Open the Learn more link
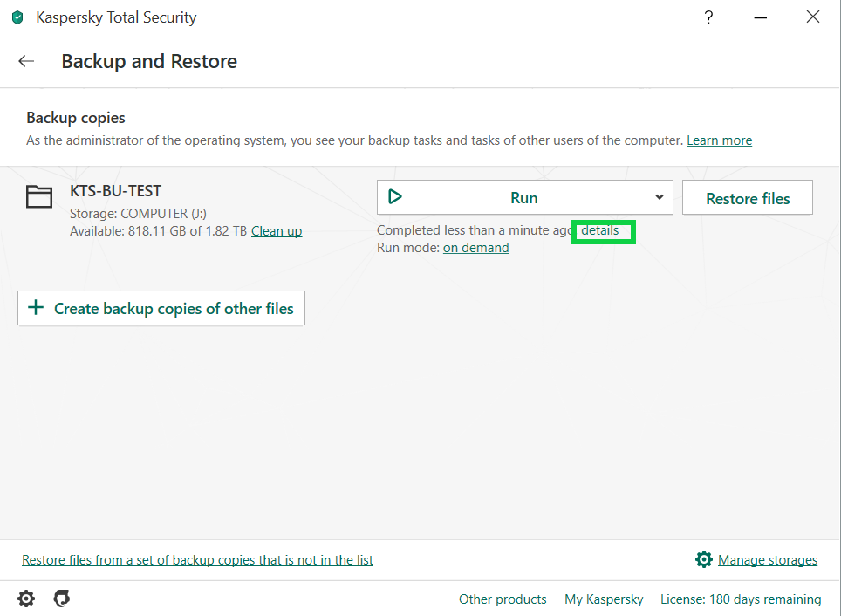Viewport: 841px width, 616px height. (719, 140)
